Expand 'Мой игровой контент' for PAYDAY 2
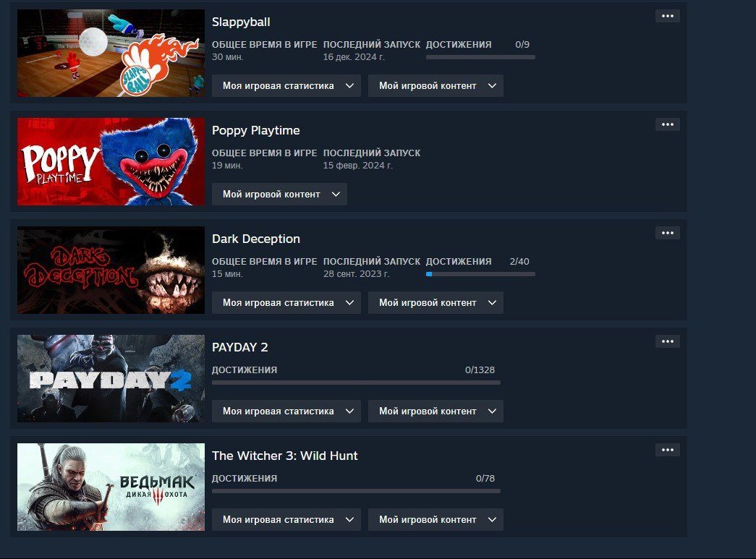Image resolution: width=756 pixels, height=559 pixels. (x=436, y=411)
